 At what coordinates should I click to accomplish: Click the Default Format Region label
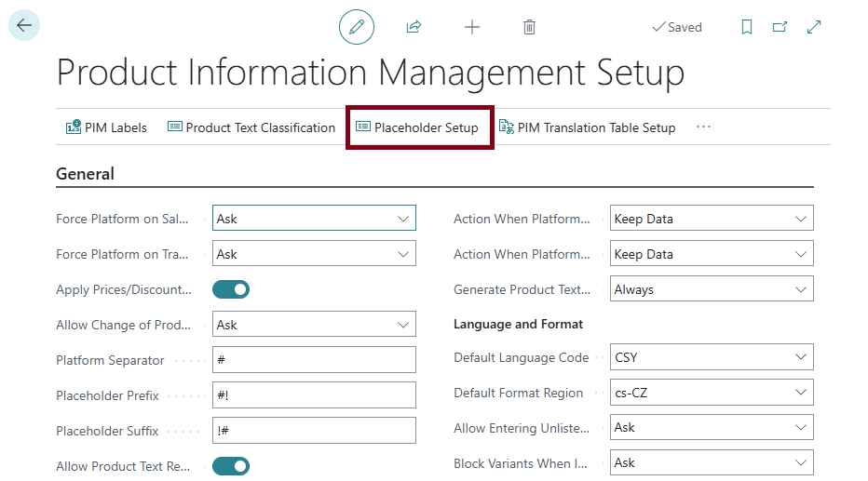[518, 394]
